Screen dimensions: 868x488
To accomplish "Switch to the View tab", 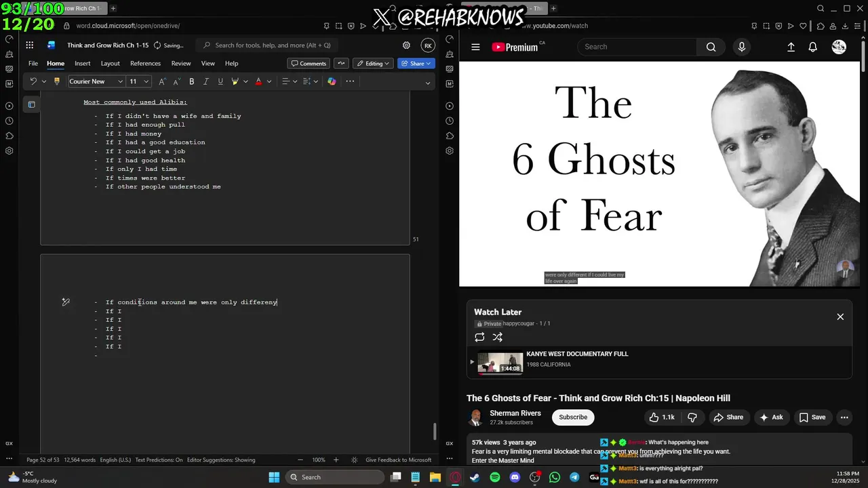I will pyautogui.click(x=208, y=64).
